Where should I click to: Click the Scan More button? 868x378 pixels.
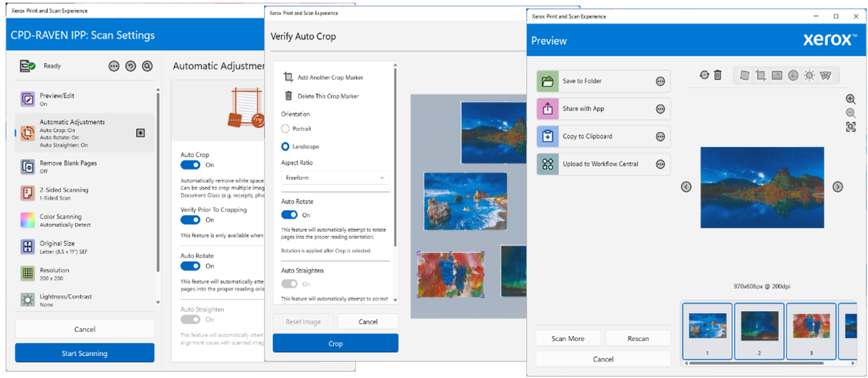[568, 339]
